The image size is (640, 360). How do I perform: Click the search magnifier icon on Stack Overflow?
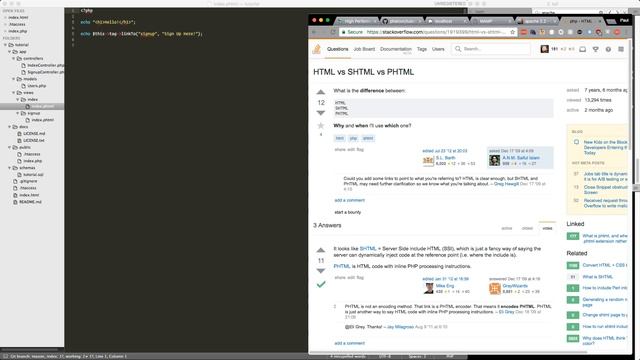coord(458,49)
